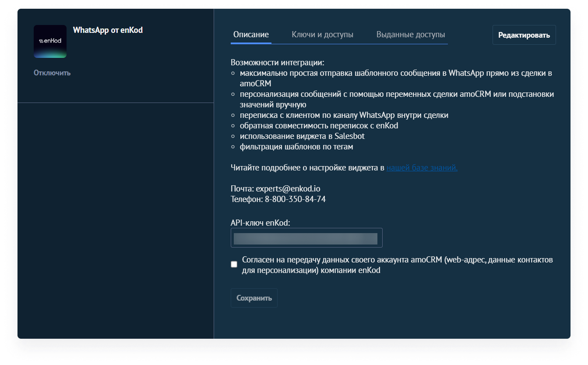Click the обратная совместимость переписок line

pos(319,126)
